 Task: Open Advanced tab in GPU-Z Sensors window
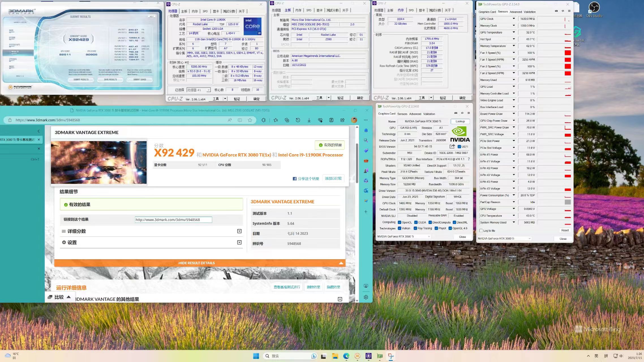tap(516, 12)
